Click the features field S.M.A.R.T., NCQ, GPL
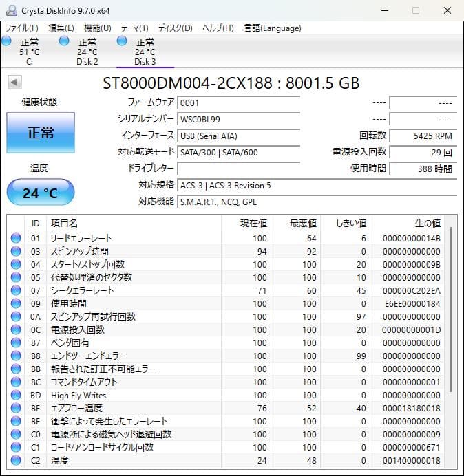464x476 pixels. coord(317,202)
